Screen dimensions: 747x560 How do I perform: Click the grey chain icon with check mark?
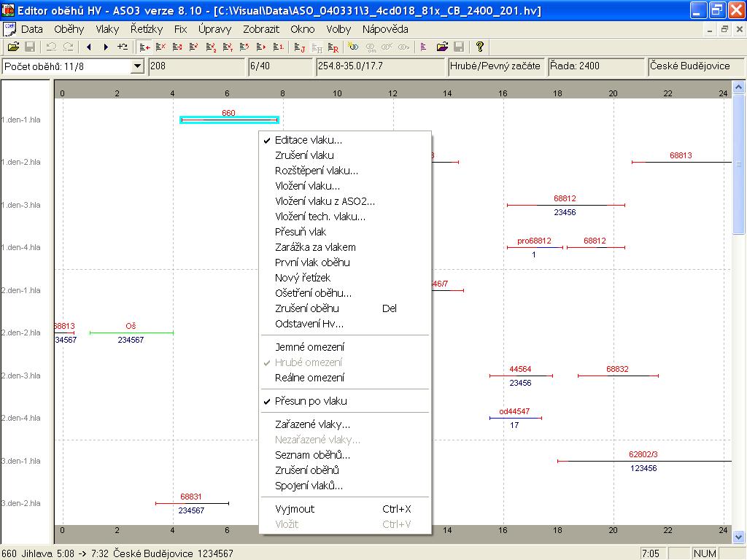coord(387,47)
